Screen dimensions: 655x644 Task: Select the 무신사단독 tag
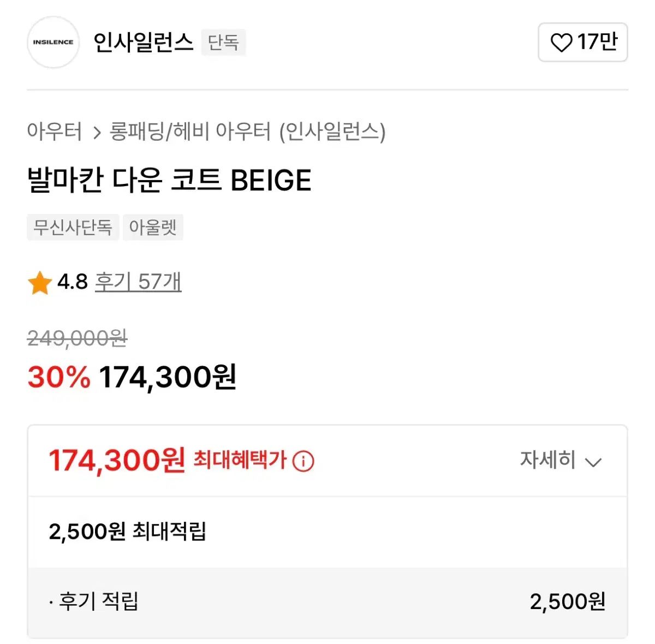73,227
